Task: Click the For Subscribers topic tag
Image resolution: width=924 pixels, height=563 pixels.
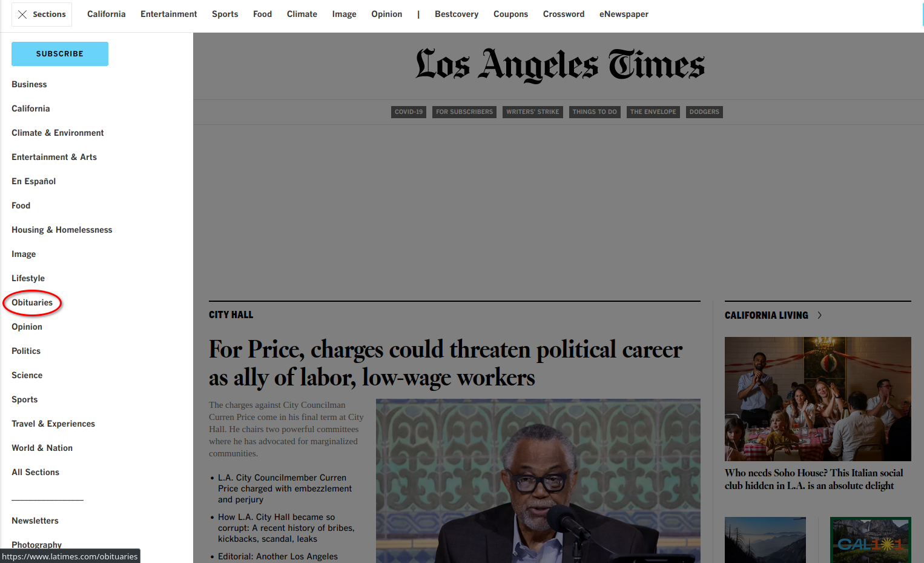Action: coord(464,112)
